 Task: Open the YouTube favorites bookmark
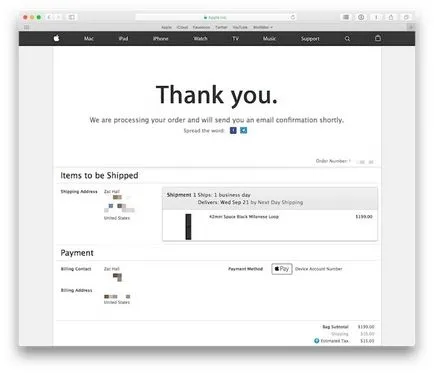coord(240,27)
